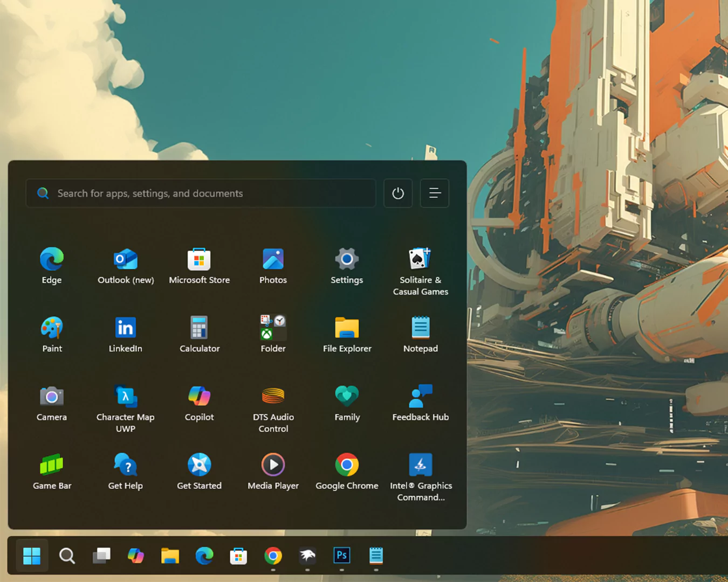The image size is (728, 582).
Task: Switch to Notepad on the taskbar
Action: click(x=376, y=556)
